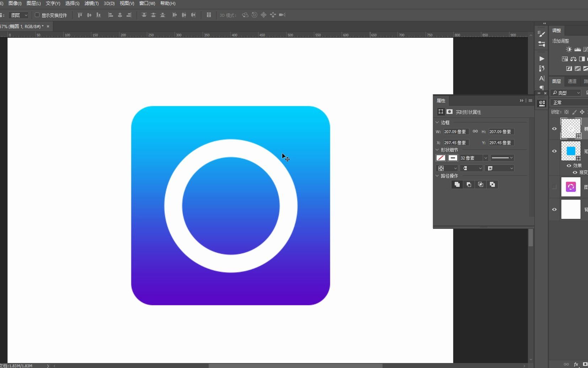
Task: Hide the rectangle layer with eye icon
Action: [x=554, y=151]
